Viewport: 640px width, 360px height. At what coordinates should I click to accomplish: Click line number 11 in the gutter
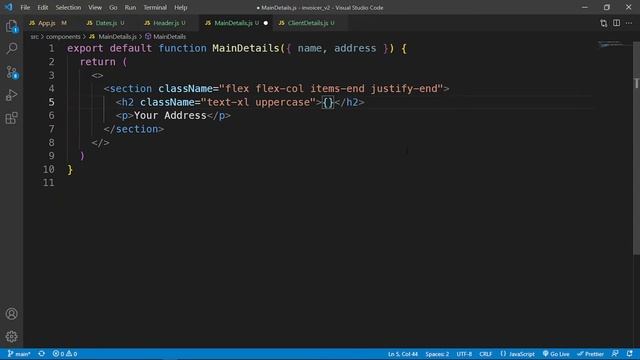point(49,182)
